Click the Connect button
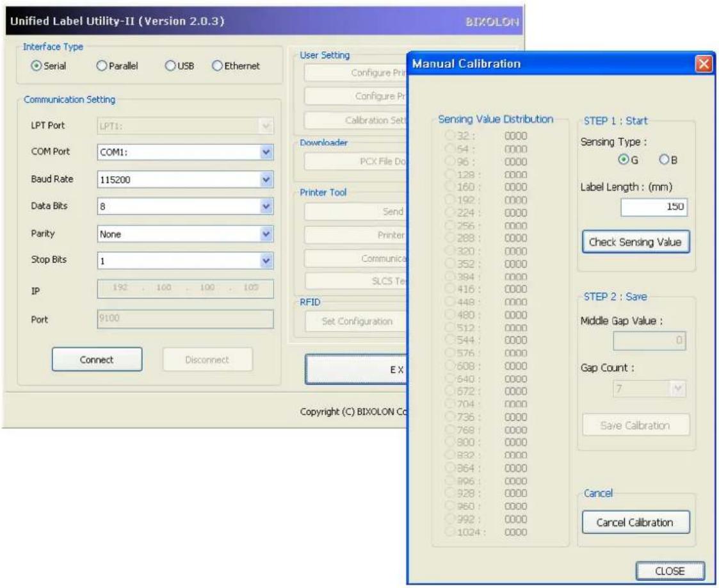Viewport: 719px width, 588px height. click(x=97, y=359)
